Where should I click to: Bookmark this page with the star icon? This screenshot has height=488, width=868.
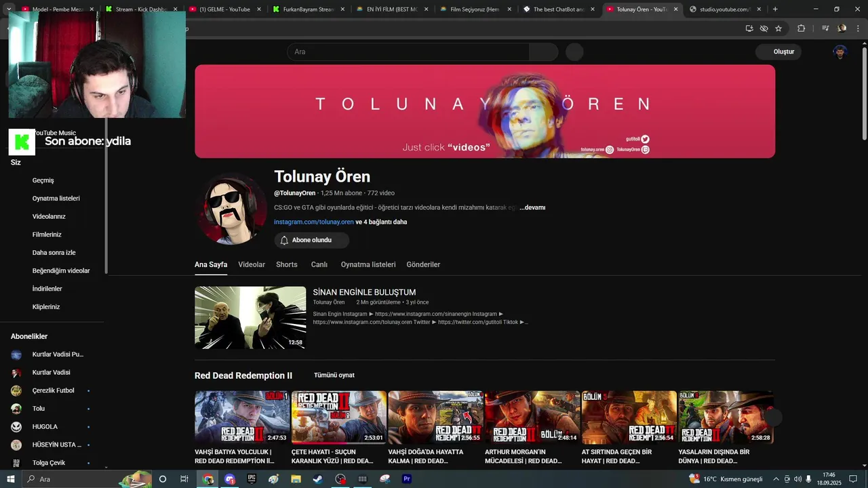point(778,28)
